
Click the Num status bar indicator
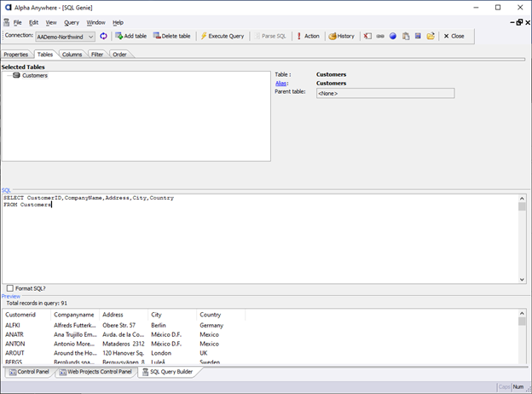[518, 387]
